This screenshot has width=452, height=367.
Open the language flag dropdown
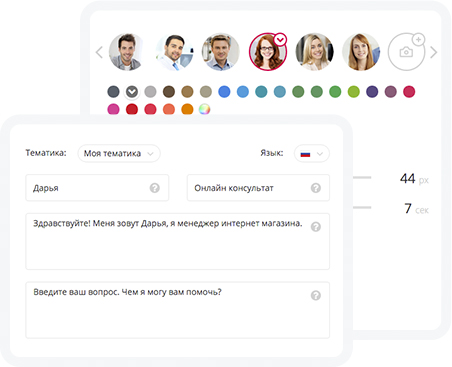[312, 154]
